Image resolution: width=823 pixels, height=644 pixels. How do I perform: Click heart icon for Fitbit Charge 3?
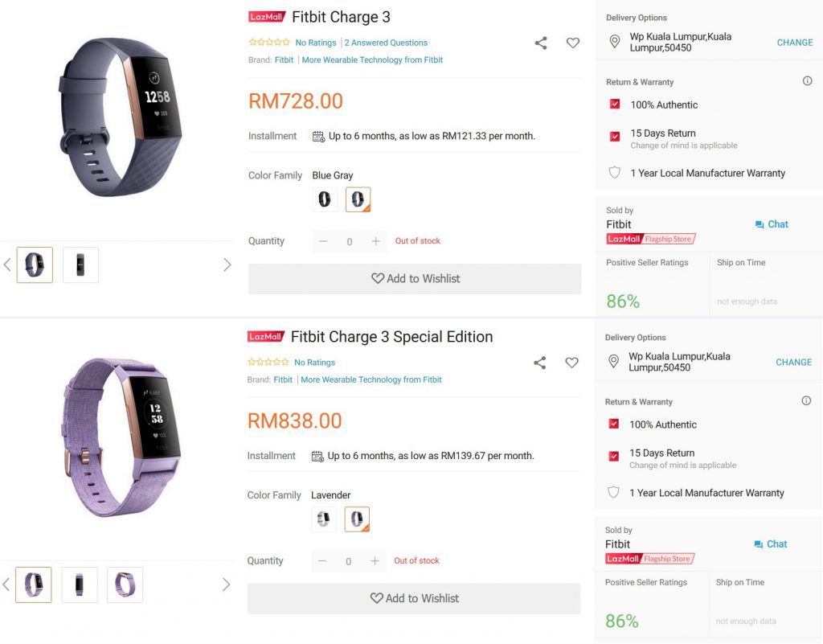tap(572, 43)
